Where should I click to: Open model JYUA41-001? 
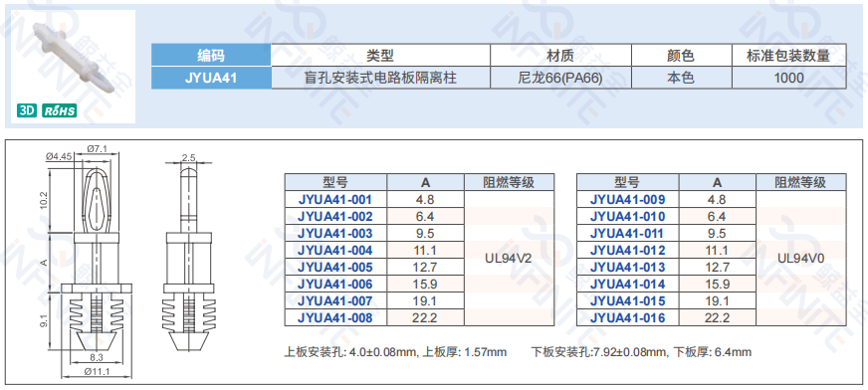click(335, 200)
